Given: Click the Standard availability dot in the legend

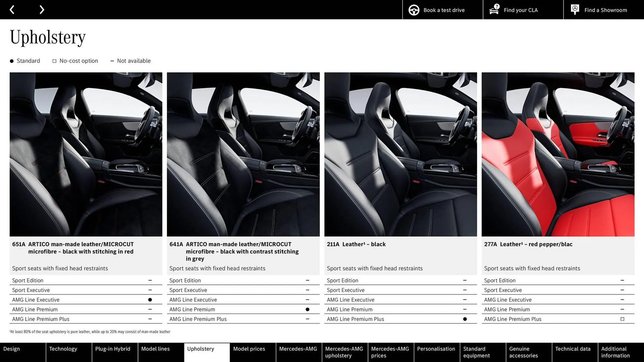Looking at the screenshot, I should (x=11, y=61).
